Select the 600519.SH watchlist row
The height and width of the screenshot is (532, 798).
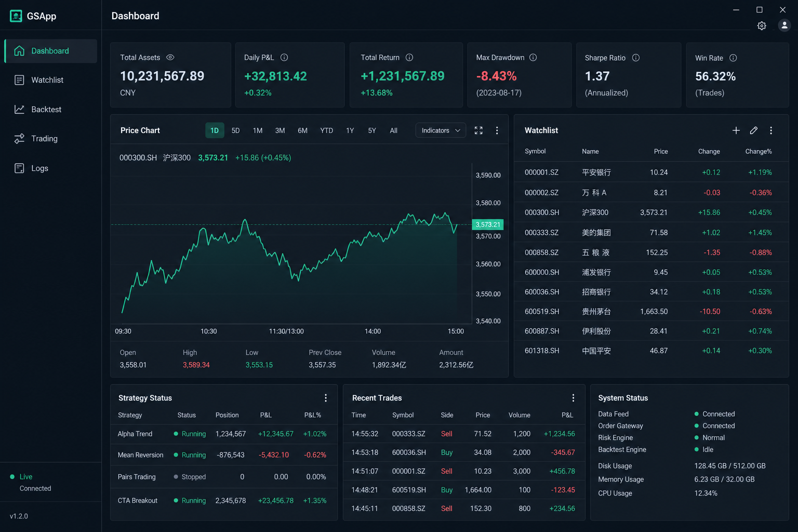651,312
